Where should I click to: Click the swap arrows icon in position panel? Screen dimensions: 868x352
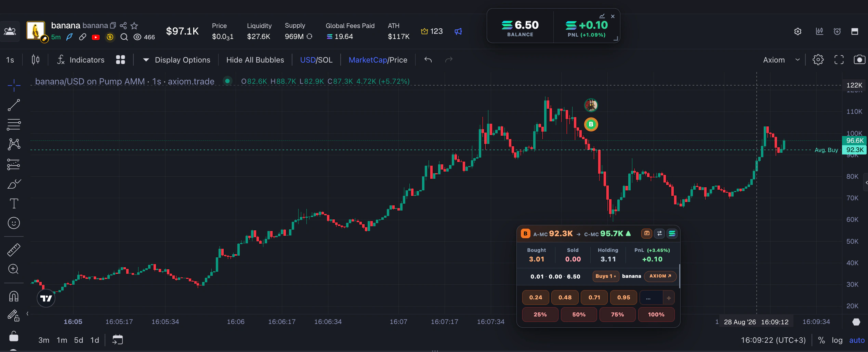tap(659, 233)
